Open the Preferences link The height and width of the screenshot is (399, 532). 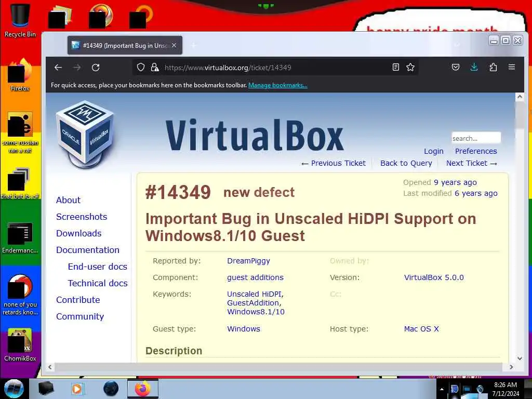click(x=476, y=151)
